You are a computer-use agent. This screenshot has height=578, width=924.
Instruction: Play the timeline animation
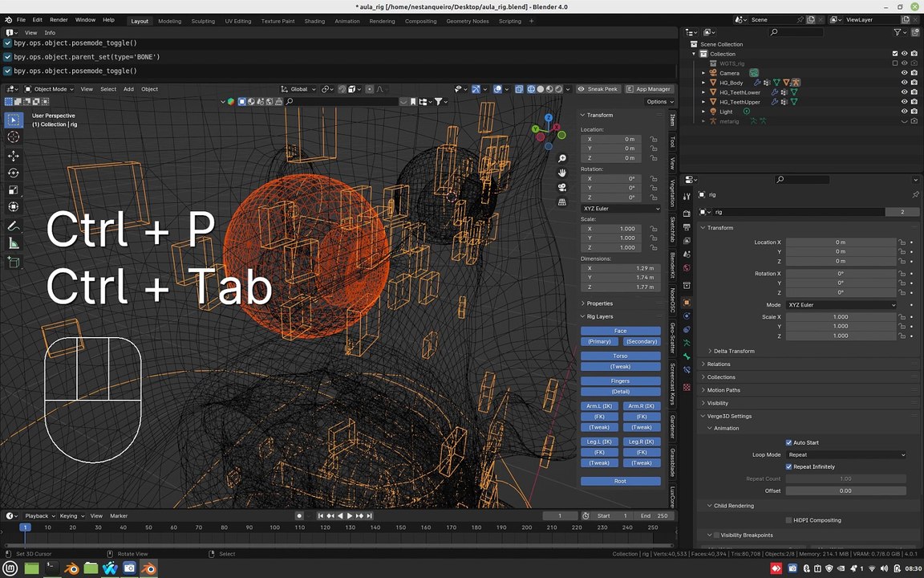tap(350, 515)
